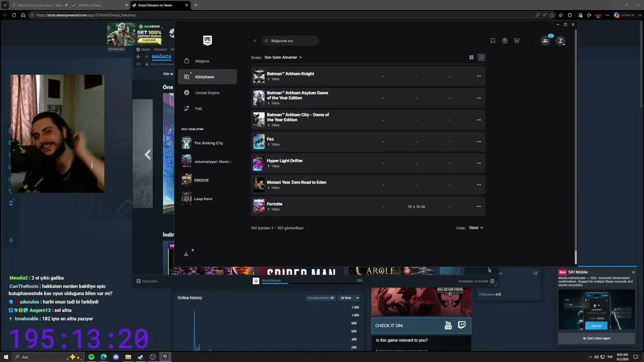Open Spotify from the taskbar
This screenshot has height=362, width=644.
[91, 357]
